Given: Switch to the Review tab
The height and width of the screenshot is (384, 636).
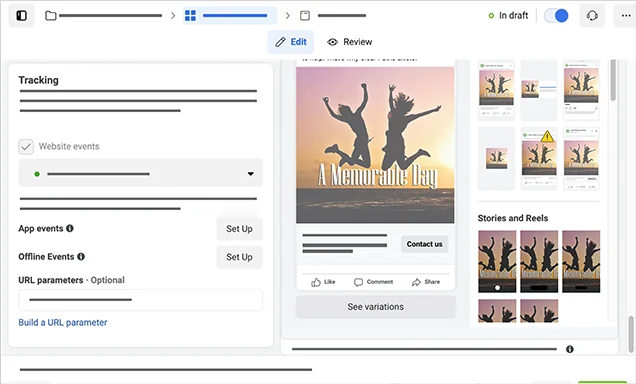Looking at the screenshot, I should pos(350,42).
